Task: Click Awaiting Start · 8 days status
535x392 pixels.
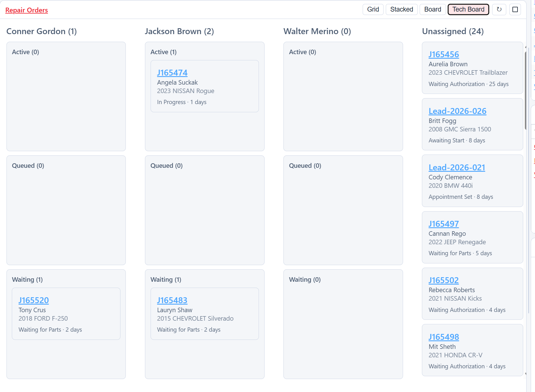Action: [457, 140]
